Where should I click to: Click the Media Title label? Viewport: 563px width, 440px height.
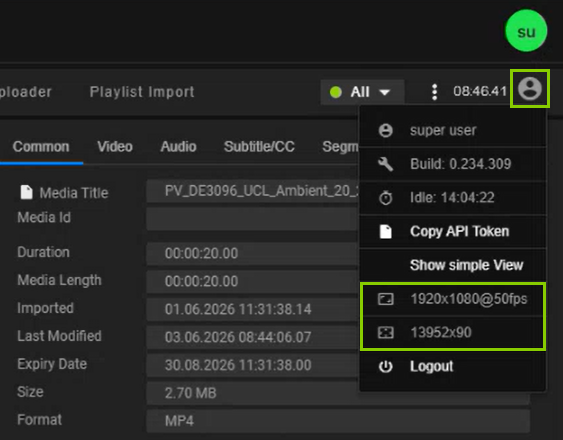[x=74, y=193]
